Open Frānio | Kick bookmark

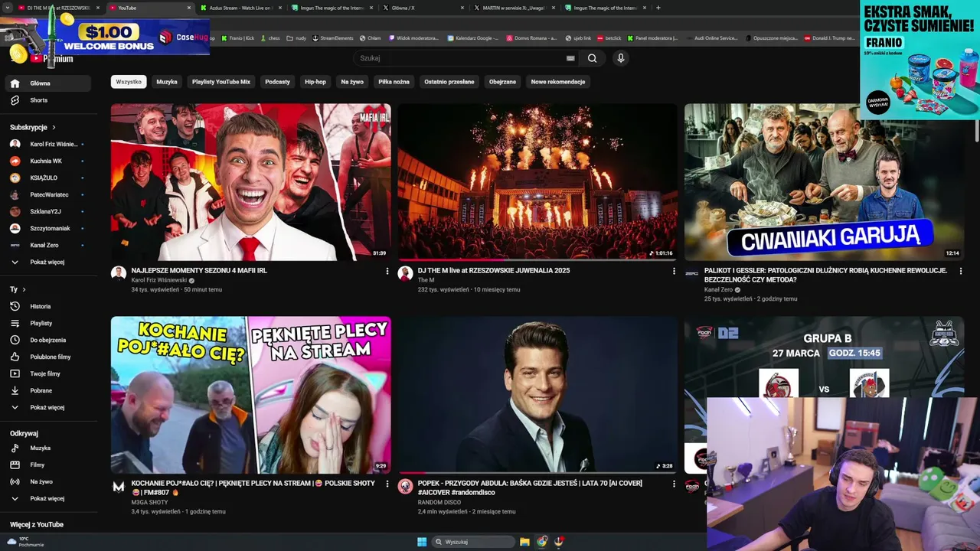[238, 38]
